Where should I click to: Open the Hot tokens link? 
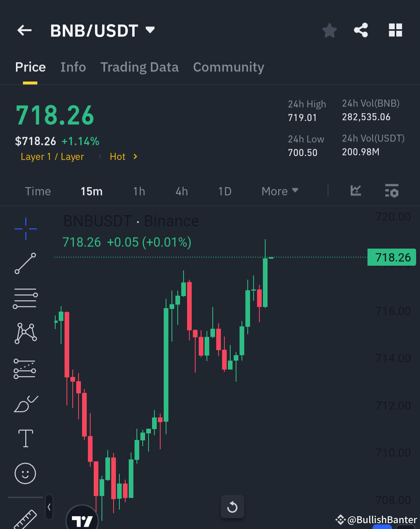(x=122, y=156)
